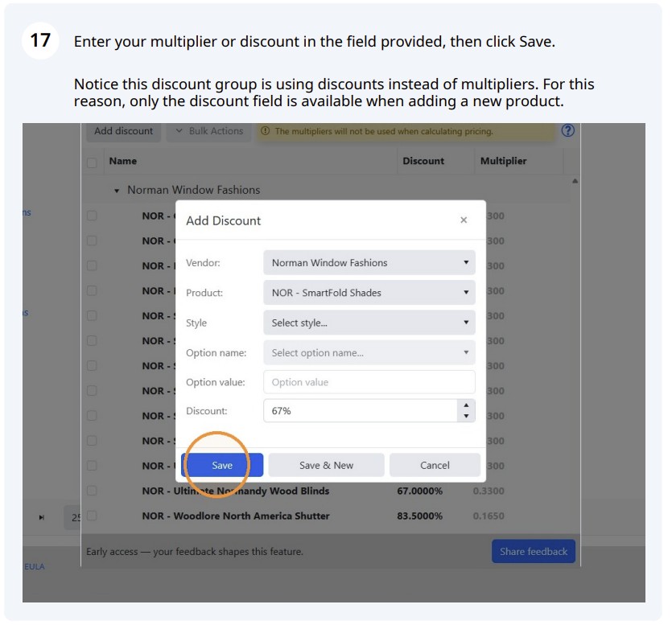672x625 pixels.
Task: Click the blue help question mark icon
Action: pos(568,130)
